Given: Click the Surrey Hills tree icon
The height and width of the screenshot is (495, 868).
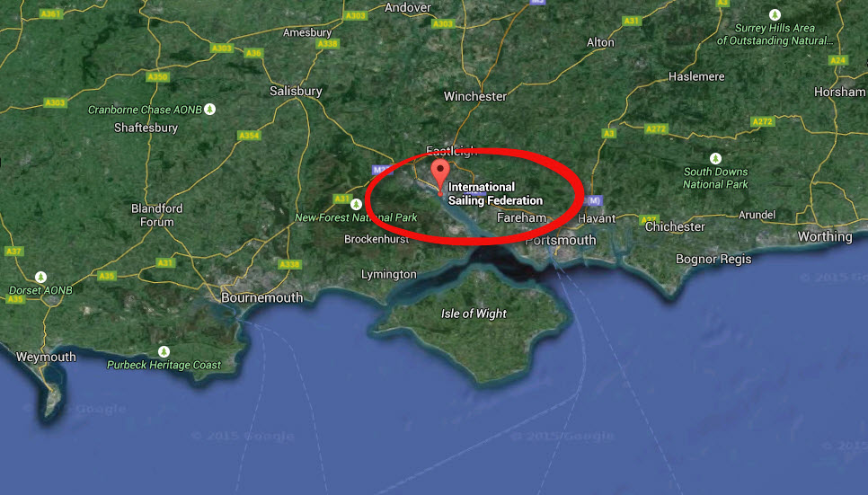Looking at the screenshot, I should (x=775, y=15).
